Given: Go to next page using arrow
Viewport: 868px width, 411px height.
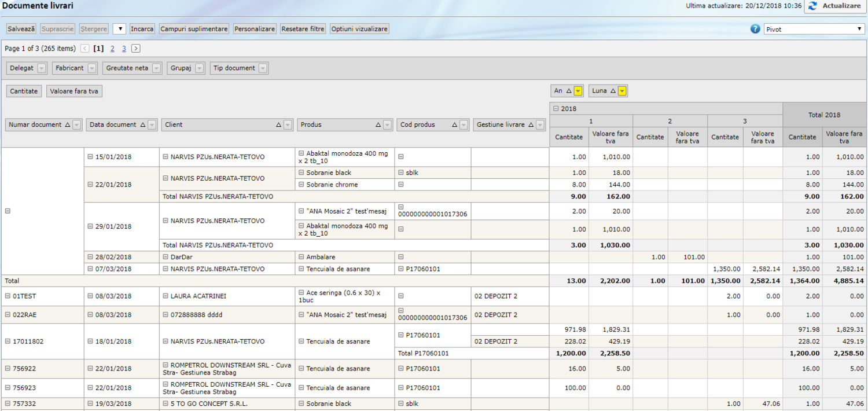Looking at the screenshot, I should click(135, 49).
